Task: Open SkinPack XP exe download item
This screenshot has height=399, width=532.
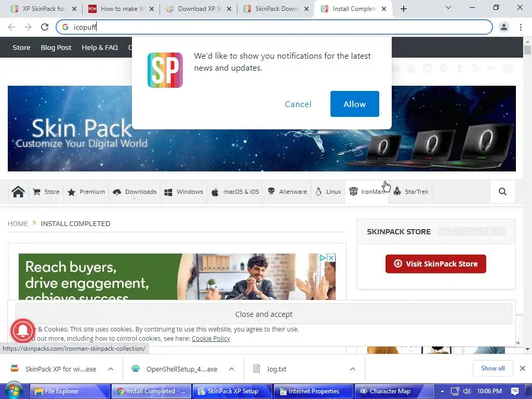Action: click(x=54, y=369)
